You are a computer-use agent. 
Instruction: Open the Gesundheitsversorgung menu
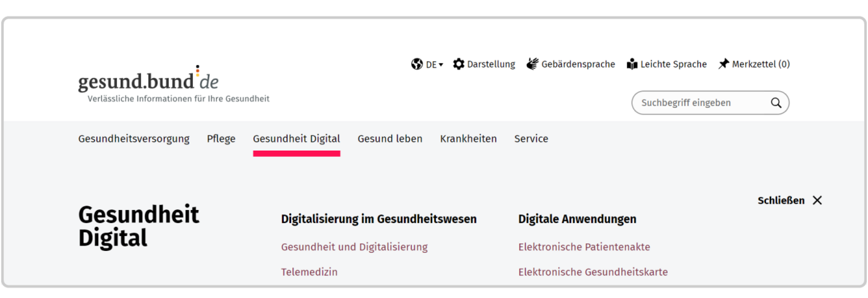[x=134, y=139]
